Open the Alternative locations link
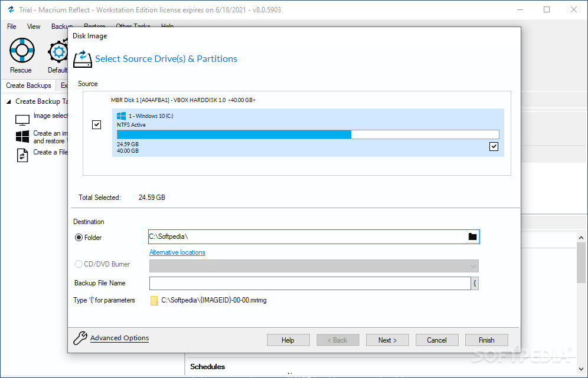The image size is (588, 378). [177, 252]
